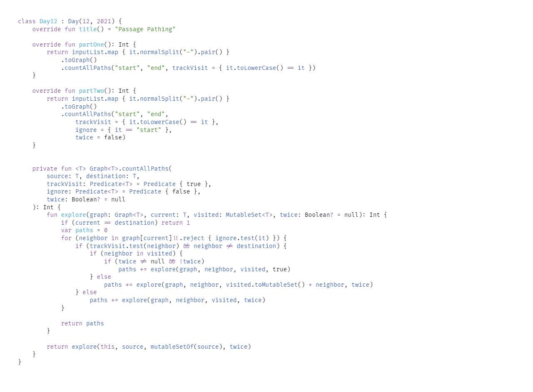This screenshot has height=392, width=533.
Task: Click "var paths = 0" line
Action: click(x=84, y=230)
